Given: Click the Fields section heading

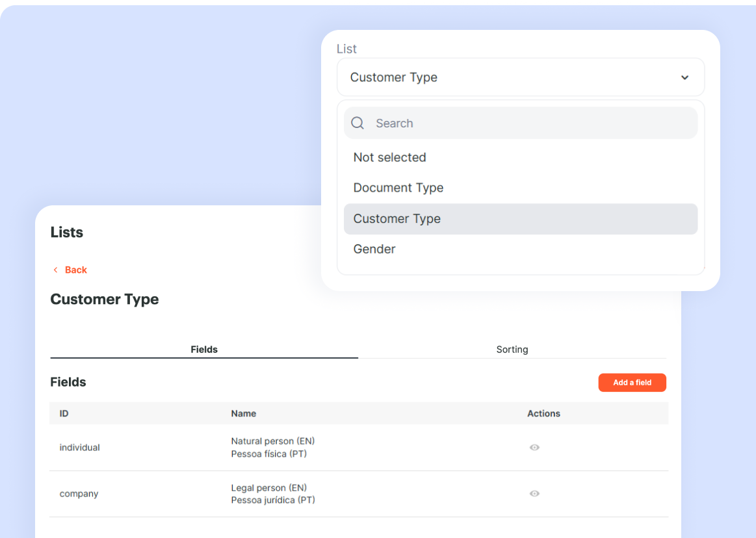Looking at the screenshot, I should 68,382.
